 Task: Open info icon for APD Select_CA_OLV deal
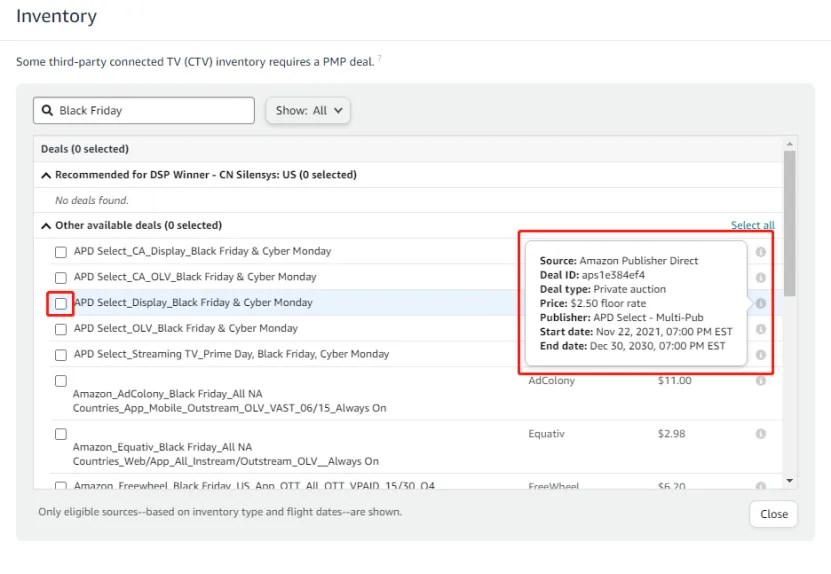click(761, 278)
